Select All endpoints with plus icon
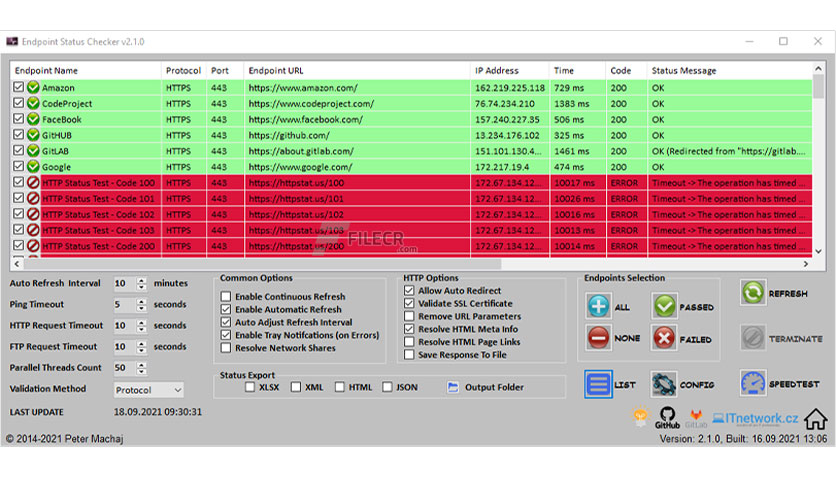Viewport: 836px width, 484px height. tap(598, 306)
